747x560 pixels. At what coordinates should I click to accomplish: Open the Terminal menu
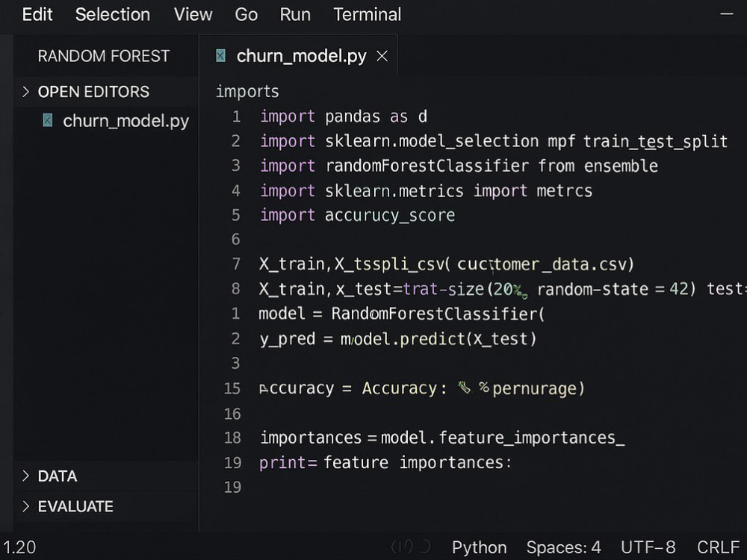[x=367, y=14]
